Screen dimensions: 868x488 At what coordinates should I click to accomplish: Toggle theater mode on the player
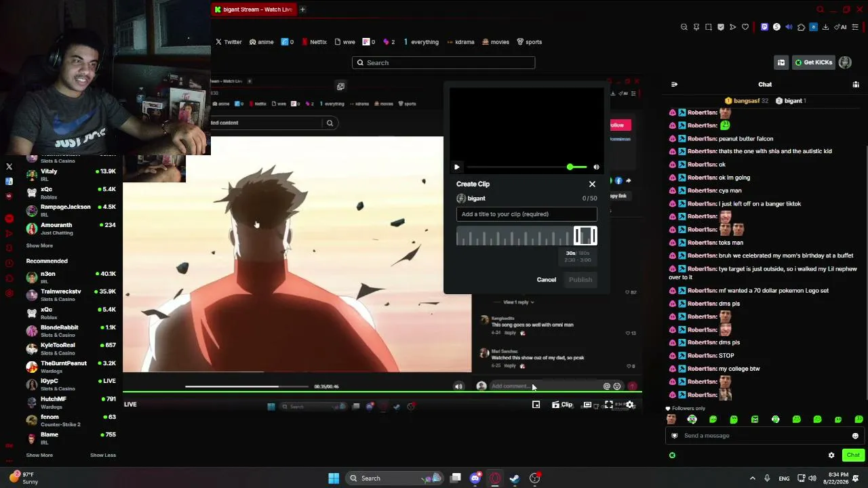588,405
